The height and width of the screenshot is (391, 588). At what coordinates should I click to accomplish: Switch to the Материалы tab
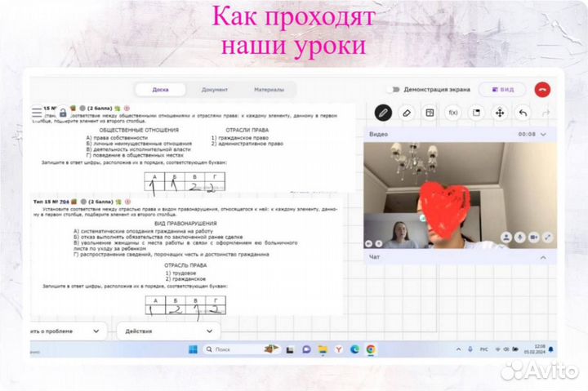click(x=269, y=90)
